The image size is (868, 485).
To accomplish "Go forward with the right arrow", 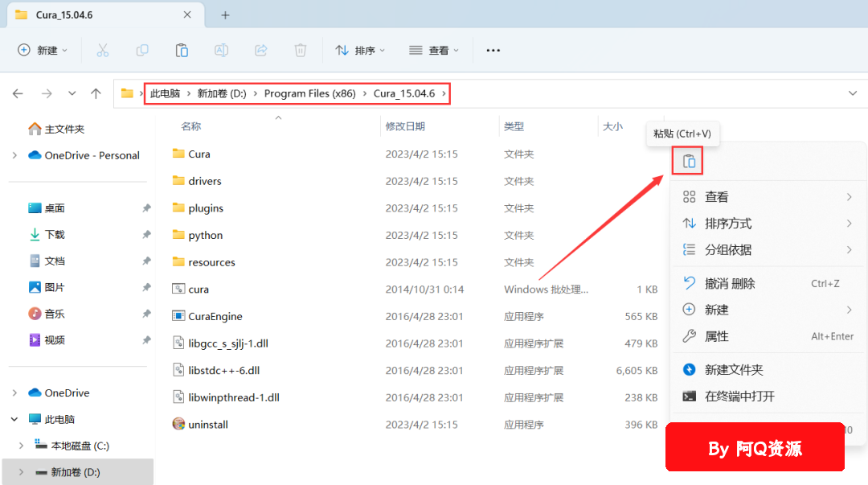I will point(47,93).
